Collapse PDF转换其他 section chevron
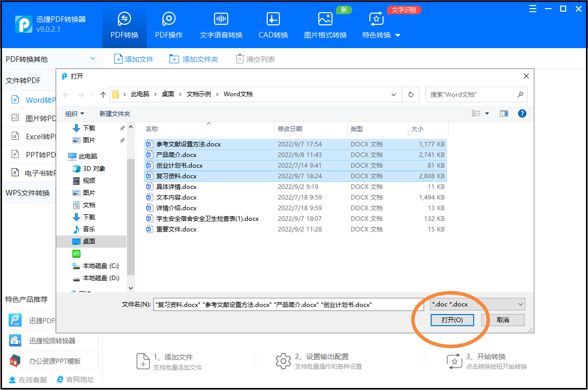Screen dimensions: 588x390 coord(93,59)
